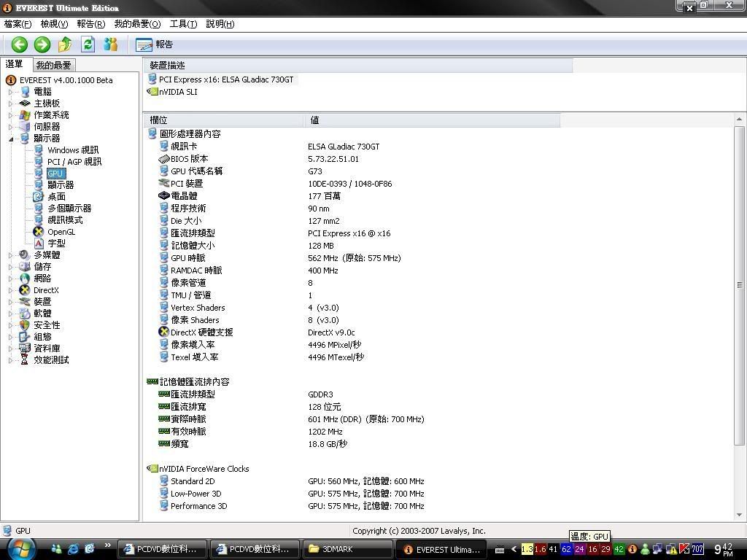The image size is (747, 560).
Task: Select the nVIDIA SLI device entry
Action: (x=178, y=92)
